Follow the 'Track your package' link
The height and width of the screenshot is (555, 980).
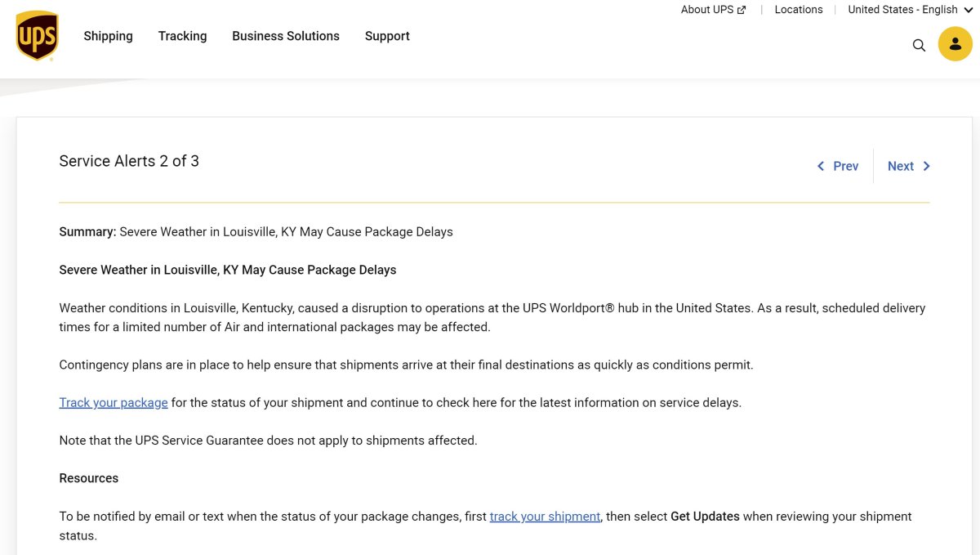[114, 402]
